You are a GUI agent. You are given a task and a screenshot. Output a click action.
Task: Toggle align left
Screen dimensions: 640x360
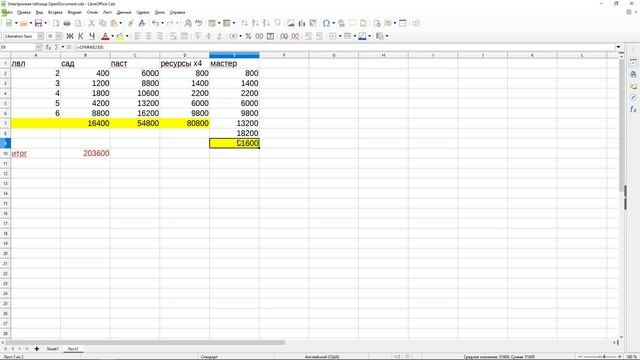138,36
